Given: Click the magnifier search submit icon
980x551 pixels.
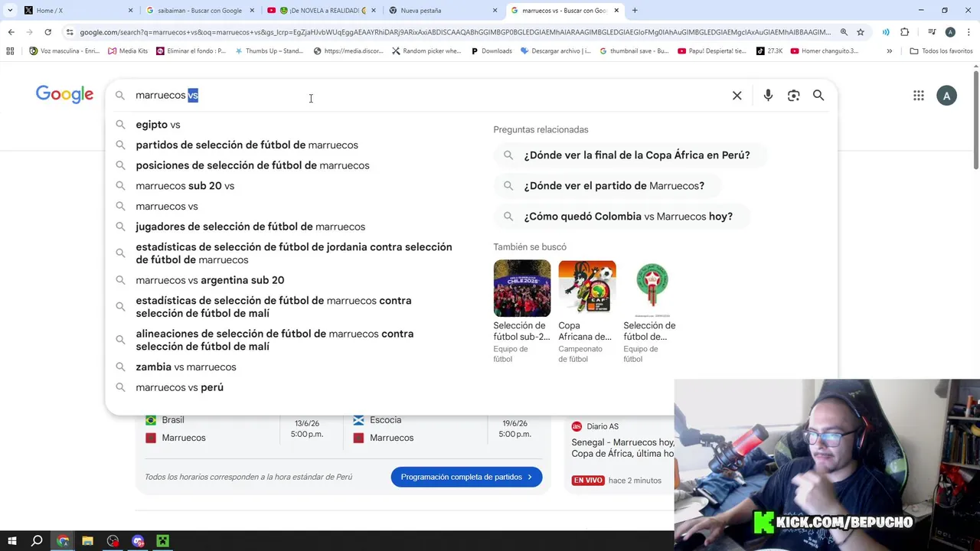Looking at the screenshot, I should (x=818, y=96).
